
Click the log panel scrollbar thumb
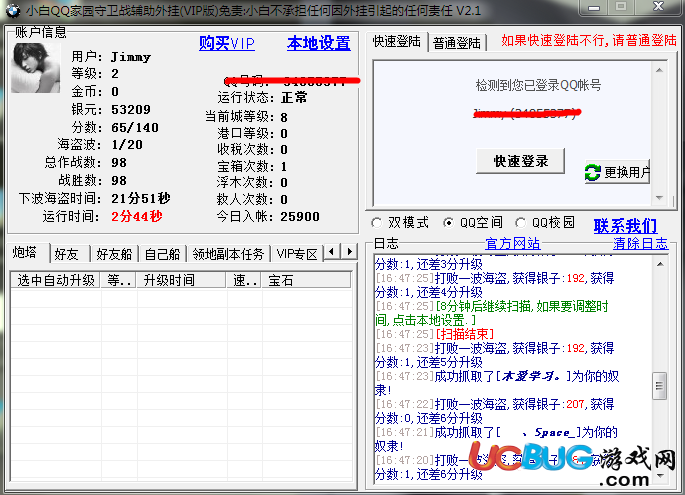tap(660, 386)
